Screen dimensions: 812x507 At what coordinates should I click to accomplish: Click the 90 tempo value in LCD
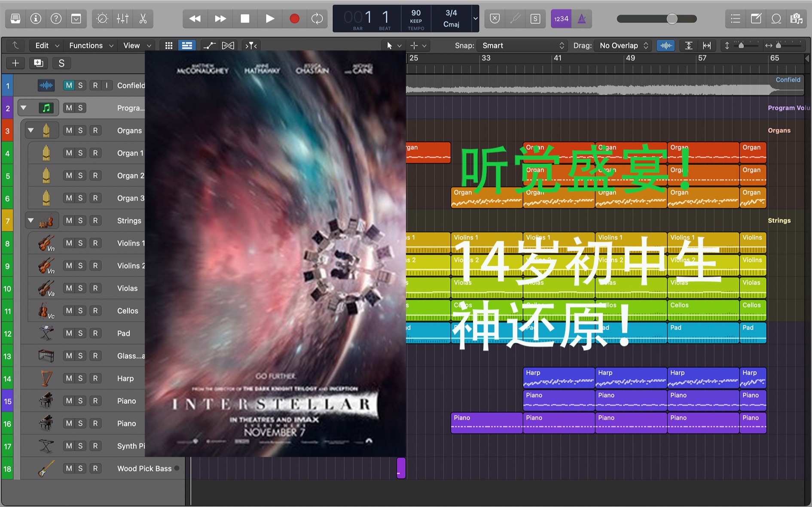tap(416, 13)
